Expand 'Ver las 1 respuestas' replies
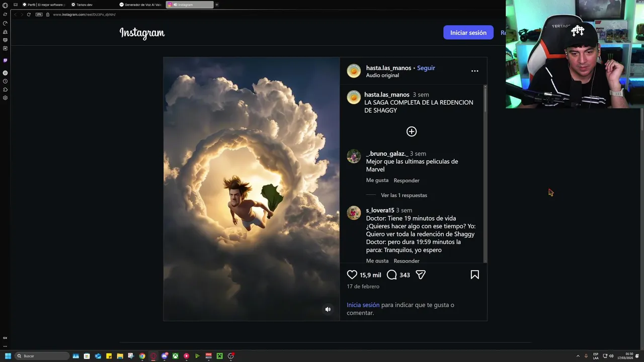 [x=404, y=195]
